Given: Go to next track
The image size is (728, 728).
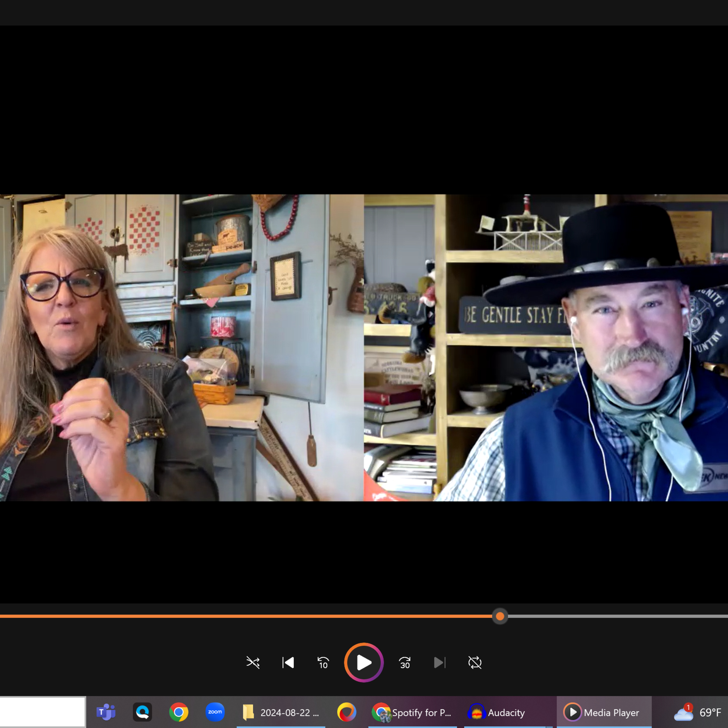Looking at the screenshot, I should point(439,662).
